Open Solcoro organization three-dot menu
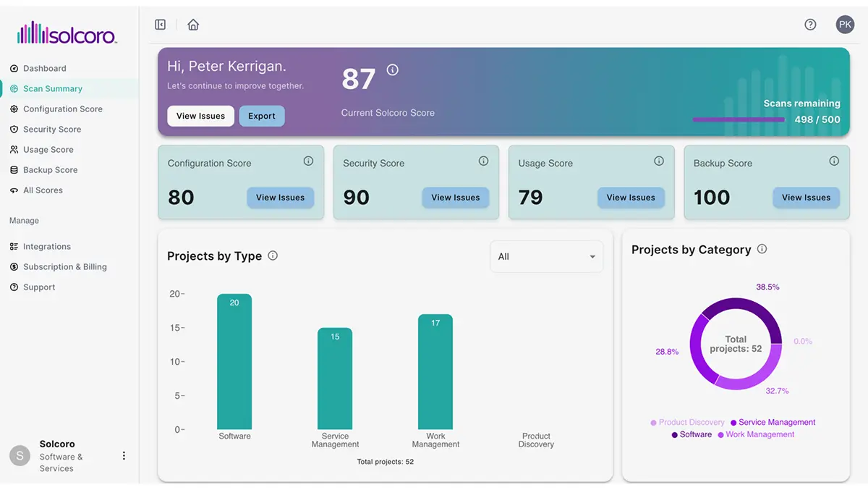 tap(124, 456)
